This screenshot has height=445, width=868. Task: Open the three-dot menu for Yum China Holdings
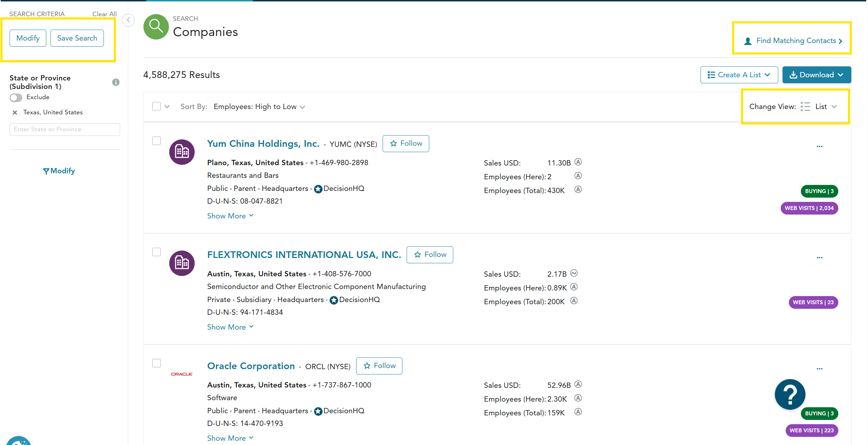820,146
